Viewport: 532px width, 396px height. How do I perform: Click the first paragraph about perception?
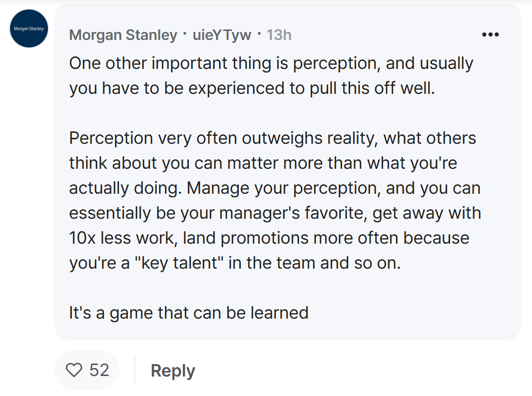point(271,75)
